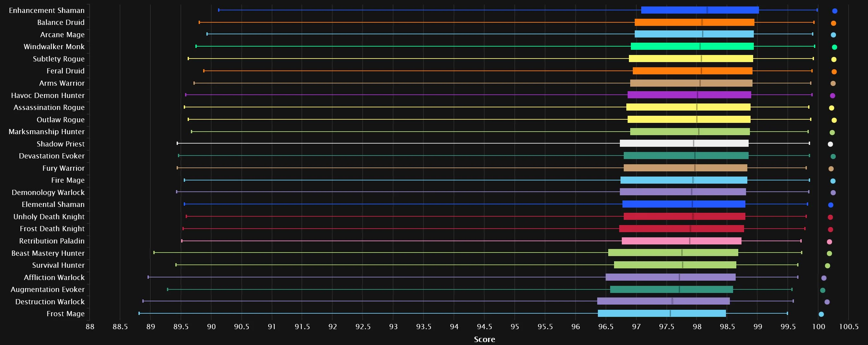Click the 88 axis tick label
Viewport: 868px width, 345px height.
[90, 327]
